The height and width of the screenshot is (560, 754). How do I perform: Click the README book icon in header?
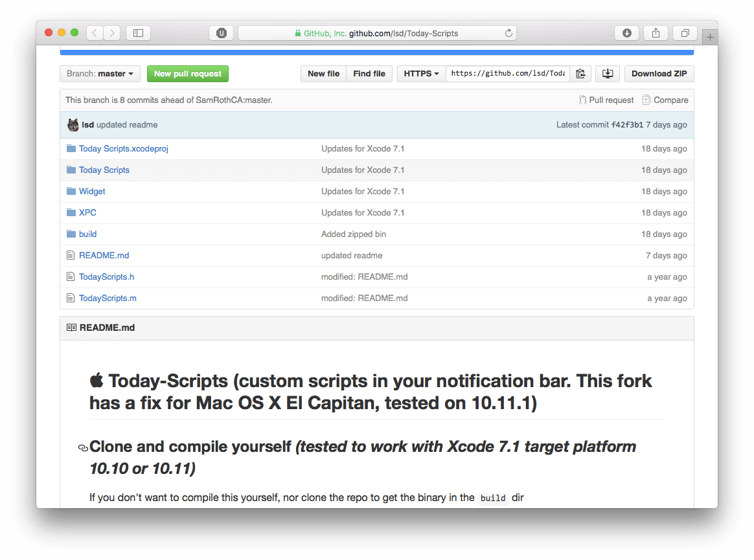click(71, 328)
